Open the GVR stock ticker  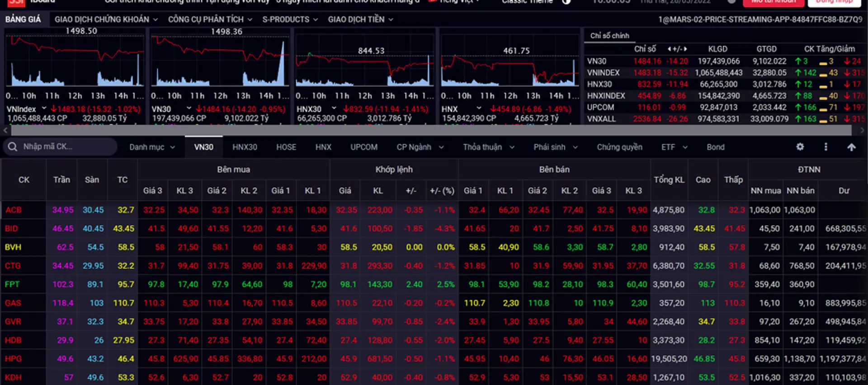[13, 321]
